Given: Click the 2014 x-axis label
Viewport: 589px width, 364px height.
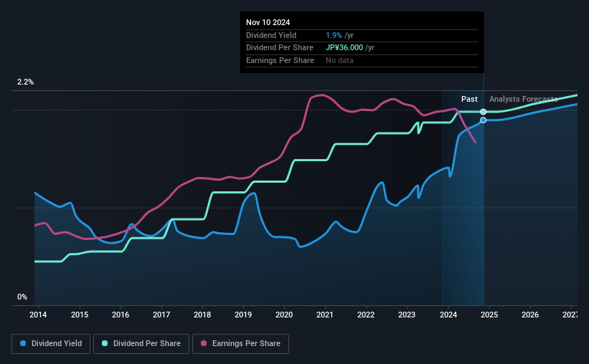Looking at the screenshot, I should coord(38,315).
